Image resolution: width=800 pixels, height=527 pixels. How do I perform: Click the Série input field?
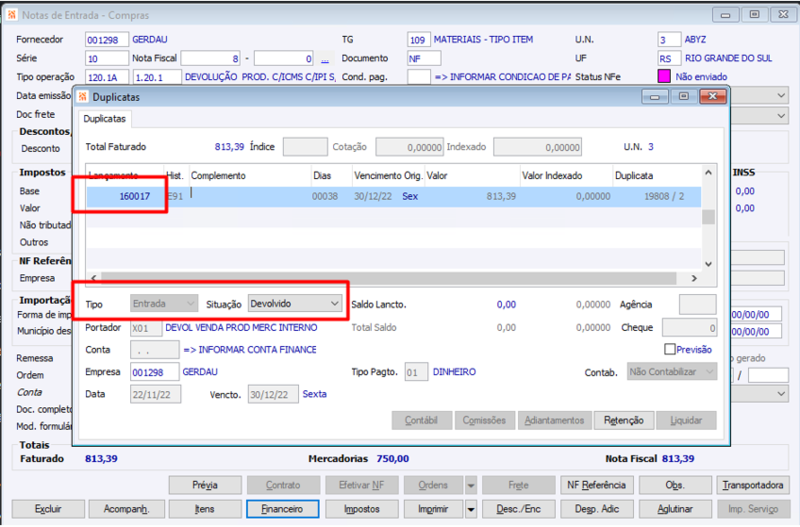(x=107, y=59)
